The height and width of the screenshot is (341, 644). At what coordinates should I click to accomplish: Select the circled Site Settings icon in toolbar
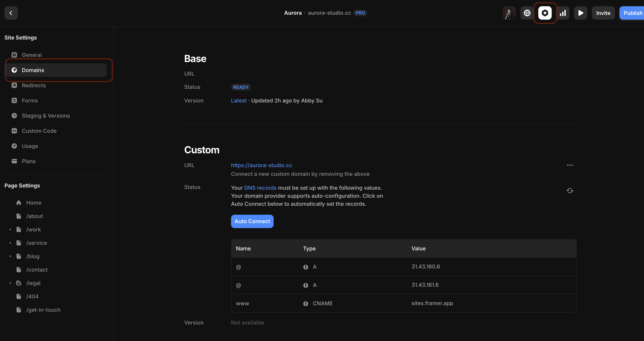click(545, 13)
